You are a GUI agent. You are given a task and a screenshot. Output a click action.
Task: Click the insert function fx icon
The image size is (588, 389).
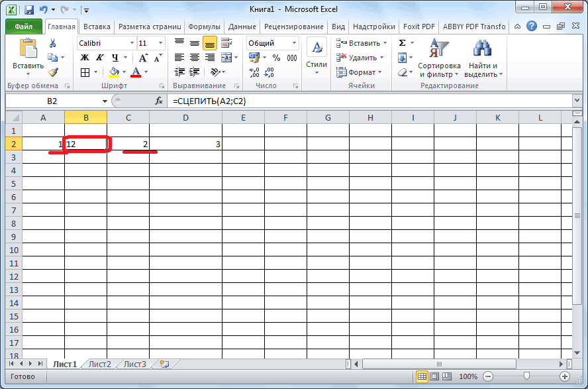(x=159, y=101)
